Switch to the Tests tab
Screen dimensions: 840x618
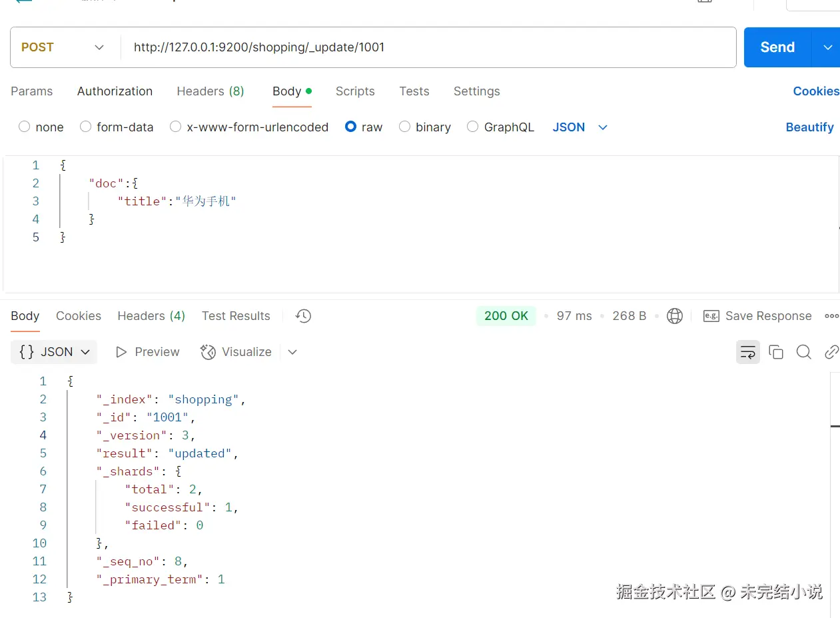tap(414, 91)
